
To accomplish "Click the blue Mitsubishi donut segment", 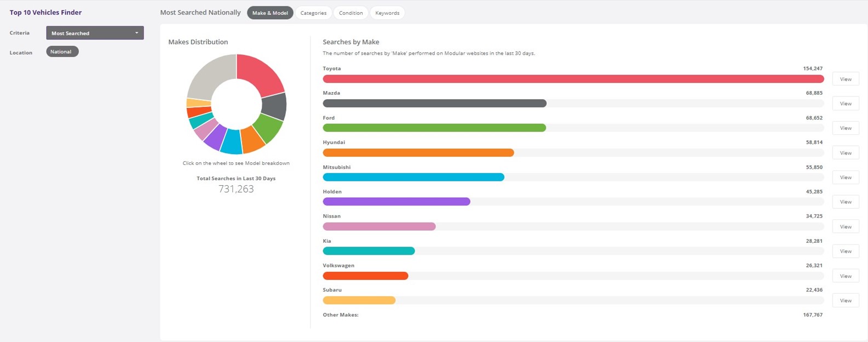I will coord(232,142).
